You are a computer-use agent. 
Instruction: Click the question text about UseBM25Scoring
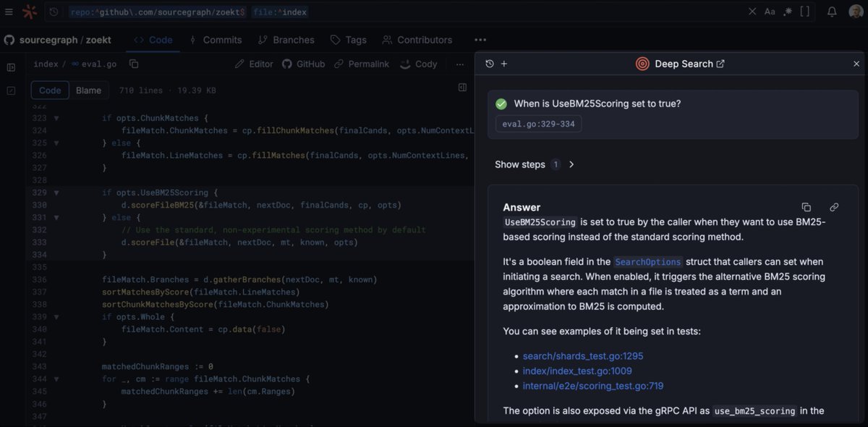(597, 103)
